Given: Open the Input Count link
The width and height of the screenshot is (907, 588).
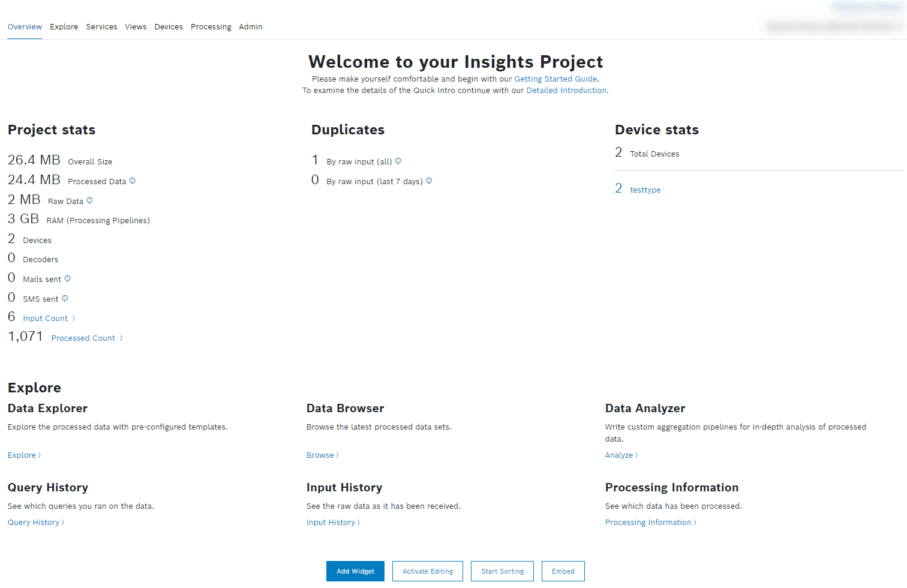Looking at the screenshot, I should coord(46,319).
